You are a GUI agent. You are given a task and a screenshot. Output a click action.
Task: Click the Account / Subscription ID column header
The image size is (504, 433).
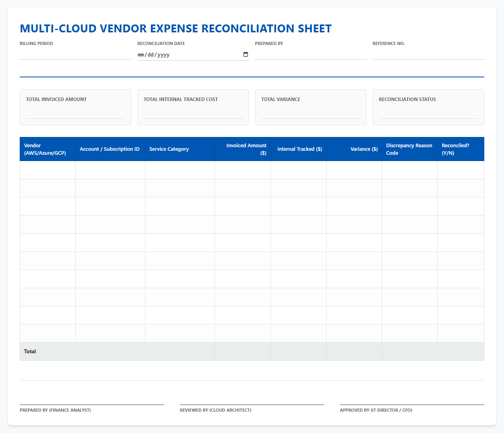[x=110, y=149]
